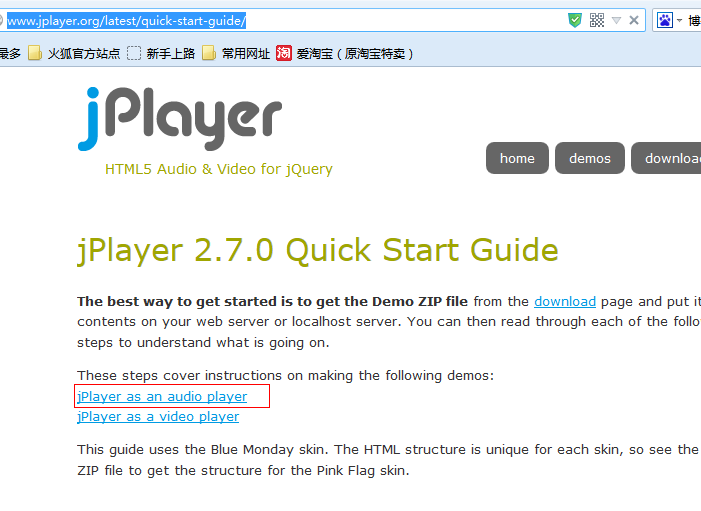
Task: Click the stop loading X button
Action: click(x=633, y=20)
